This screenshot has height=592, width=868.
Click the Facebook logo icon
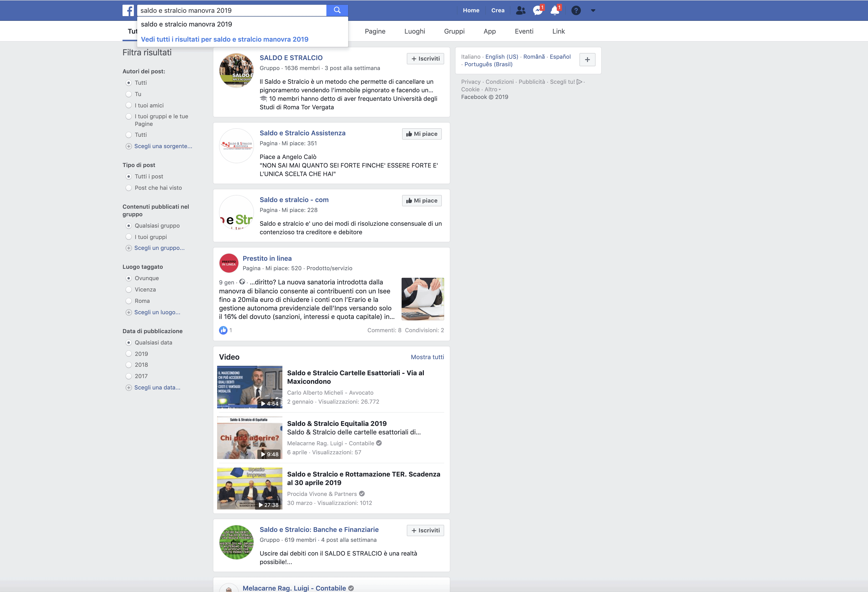coord(128,10)
